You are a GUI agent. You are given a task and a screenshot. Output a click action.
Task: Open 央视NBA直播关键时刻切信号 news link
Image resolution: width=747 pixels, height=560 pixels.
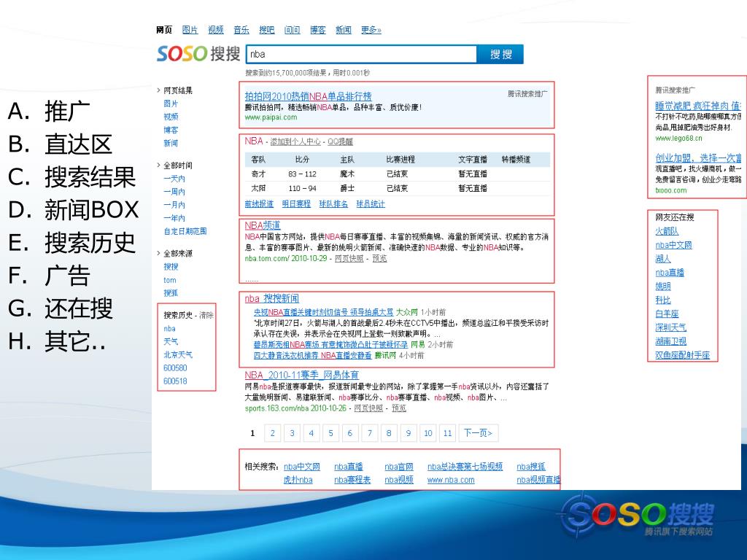point(323,312)
